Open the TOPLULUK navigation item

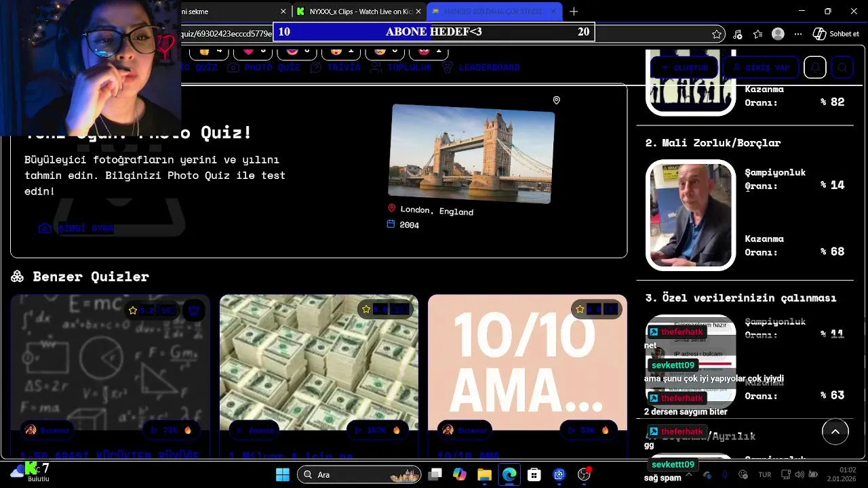pyautogui.click(x=402, y=67)
